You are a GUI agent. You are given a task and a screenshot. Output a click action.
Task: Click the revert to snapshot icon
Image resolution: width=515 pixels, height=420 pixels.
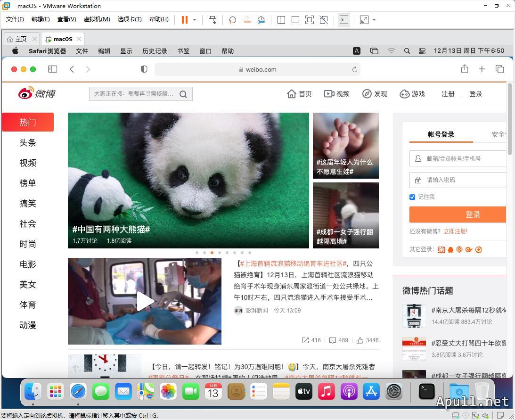coord(246,20)
